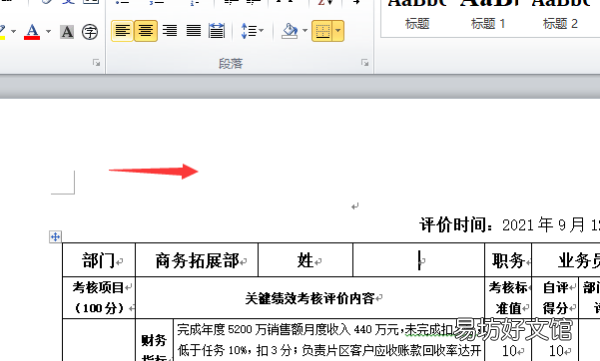The width and height of the screenshot is (600, 361).
Task: Open the font color dropdown arrow
Action: coord(48,31)
